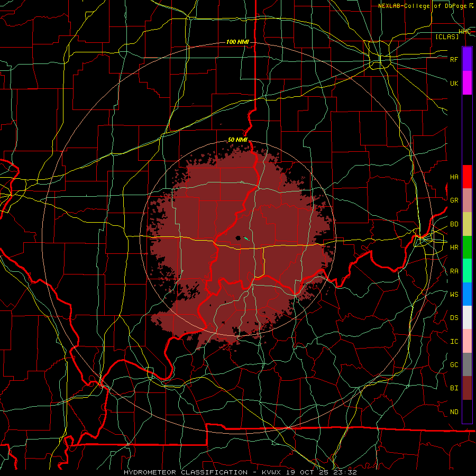The image size is (476, 476).
Task: Click the RA legend label
Action: tap(454, 271)
